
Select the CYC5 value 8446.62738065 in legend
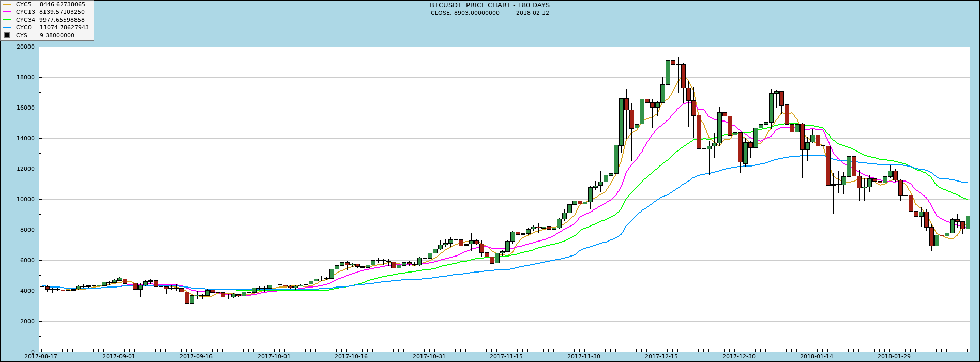62,4
